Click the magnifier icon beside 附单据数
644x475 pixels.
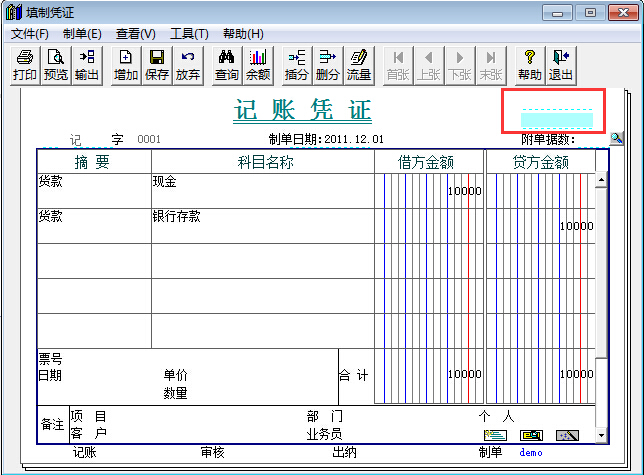point(616,139)
